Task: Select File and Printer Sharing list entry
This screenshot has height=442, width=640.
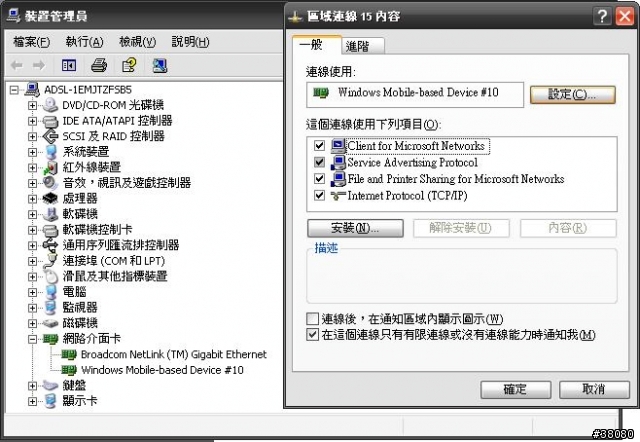Action: pyautogui.click(x=456, y=179)
